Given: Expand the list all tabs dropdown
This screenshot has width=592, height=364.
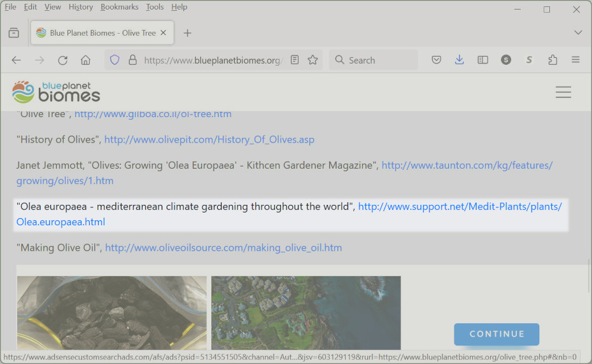Looking at the screenshot, I should [x=578, y=32].
